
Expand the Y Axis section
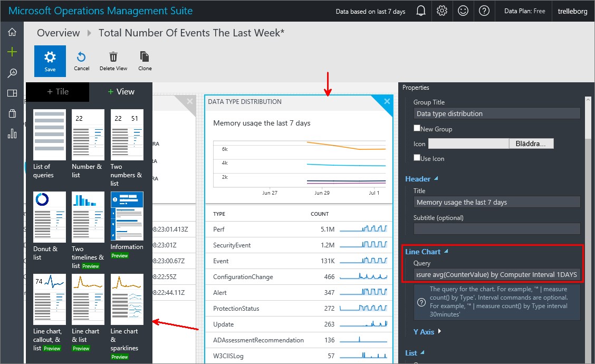tap(427, 332)
